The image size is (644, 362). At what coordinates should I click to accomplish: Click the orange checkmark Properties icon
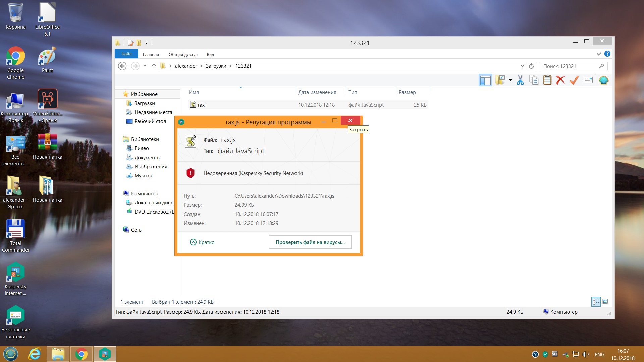(x=574, y=80)
